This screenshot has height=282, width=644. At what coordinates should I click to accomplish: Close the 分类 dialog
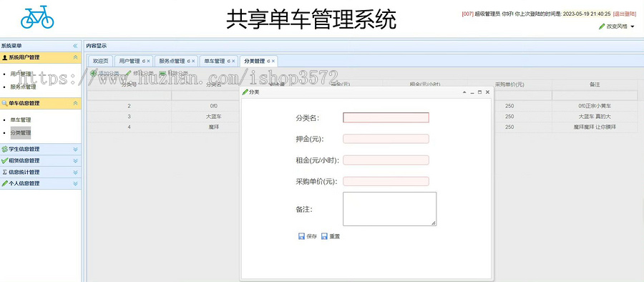[x=487, y=92]
